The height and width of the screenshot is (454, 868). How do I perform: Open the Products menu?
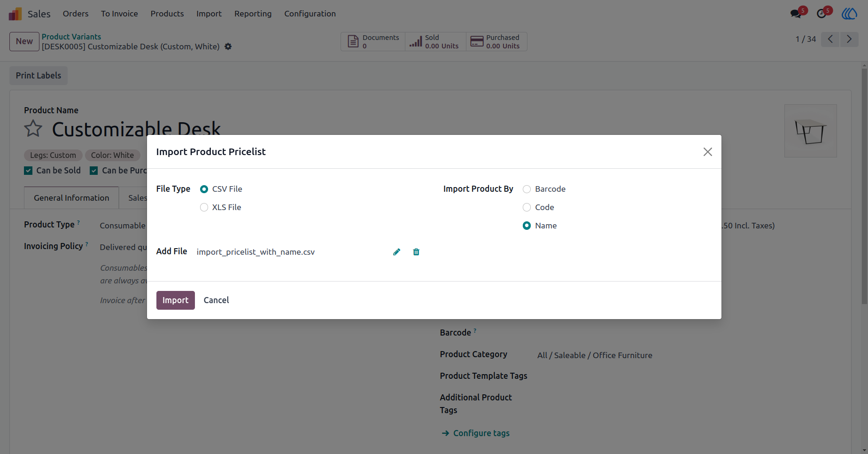pyautogui.click(x=167, y=14)
